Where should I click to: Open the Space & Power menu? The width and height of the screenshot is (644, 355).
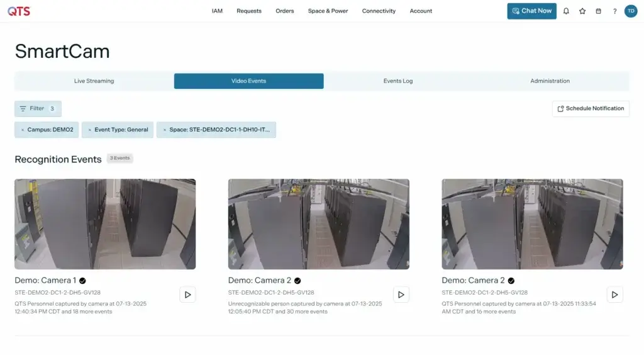[328, 11]
